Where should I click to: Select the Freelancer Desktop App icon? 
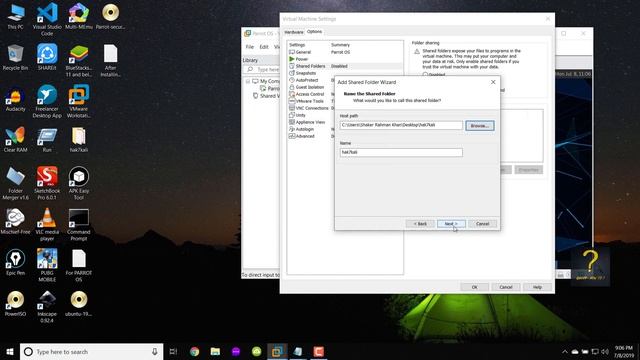pyautogui.click(x=47, y=102)
